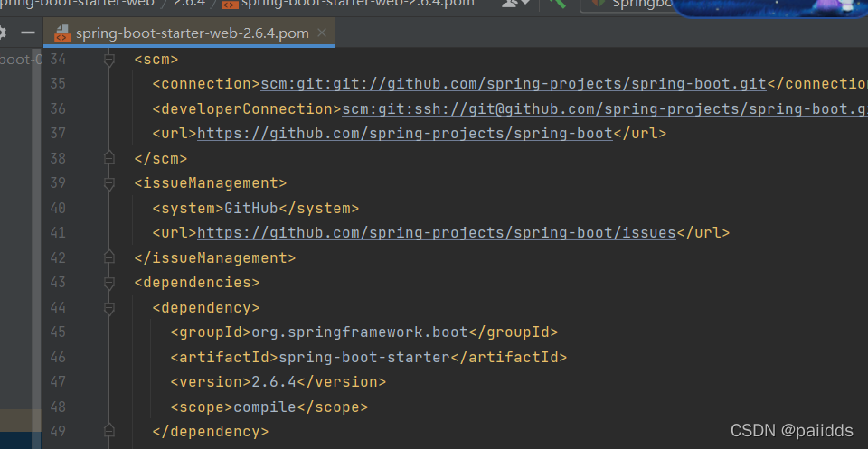
Task: Select the spring-boot-starter-web-2.6.4.pom editor tab
Action: coord(189,33)
